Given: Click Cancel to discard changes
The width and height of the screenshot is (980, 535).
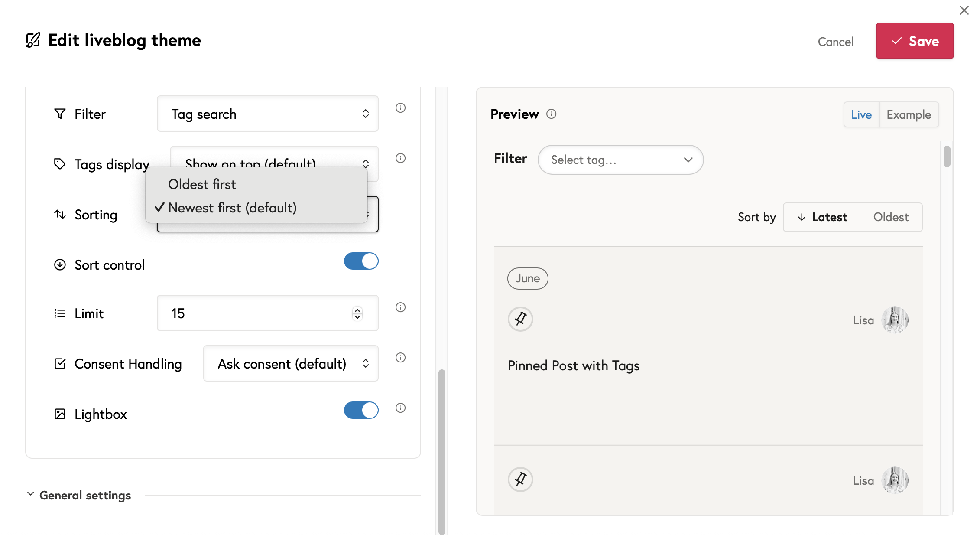Looking at the screenshot, I should coord(835,42).
